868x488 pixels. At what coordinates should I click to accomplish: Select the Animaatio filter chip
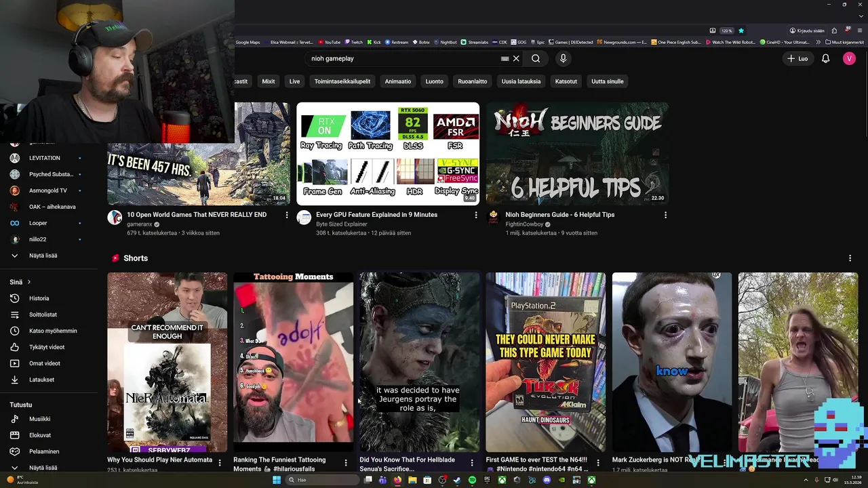pos(398,81)
